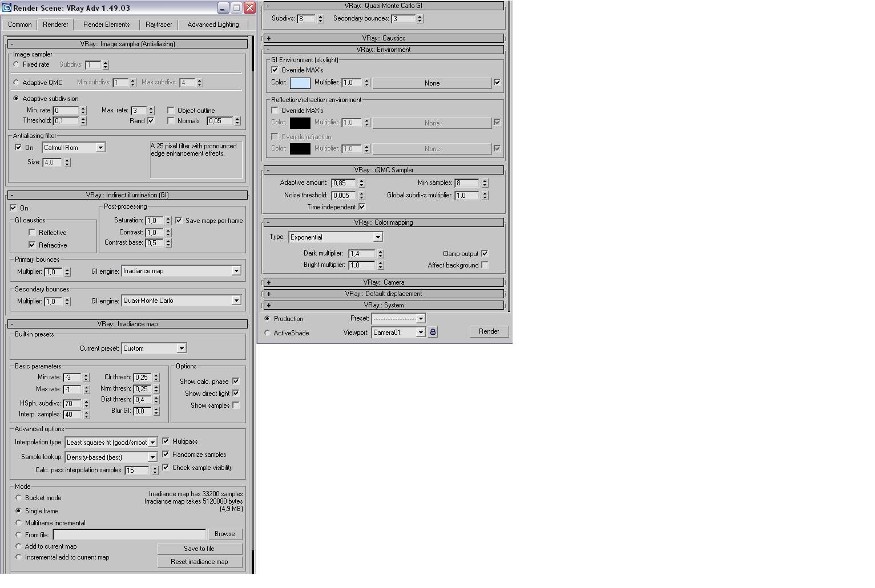Enable Reflection/refraction Override MAX's checkbox
The image size is (875, 588).
click(275, 110)
